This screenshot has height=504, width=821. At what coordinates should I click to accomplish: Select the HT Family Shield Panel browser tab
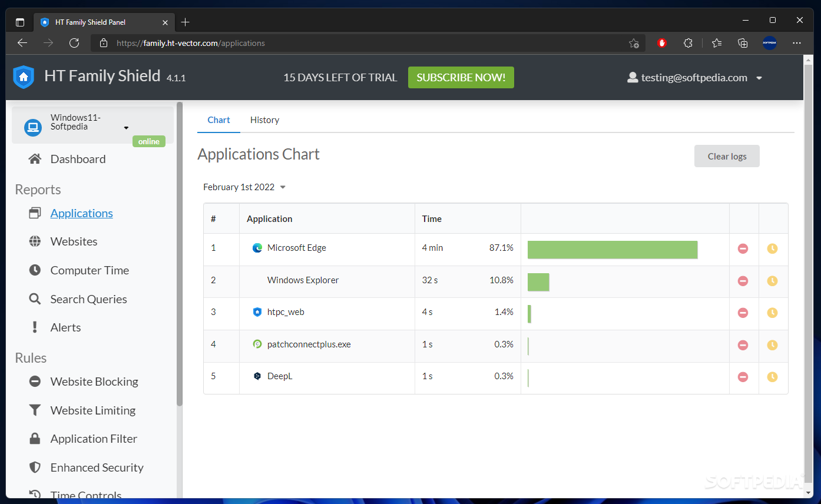[x=104, y=22]
